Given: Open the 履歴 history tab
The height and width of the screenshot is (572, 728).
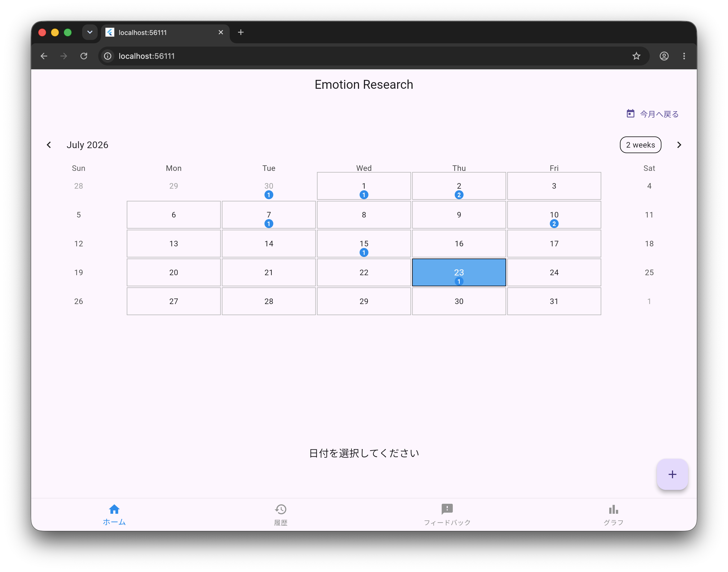Looking at the screenshot, I should (x=280, y=515).
